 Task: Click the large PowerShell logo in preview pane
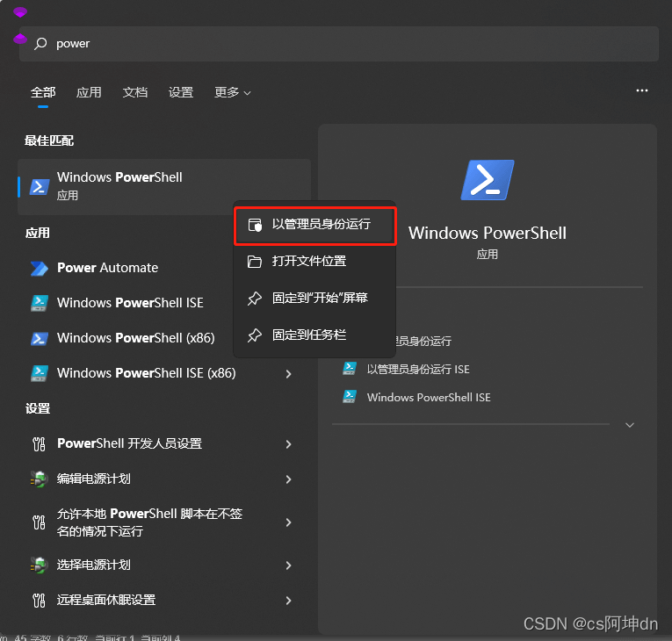488,180
